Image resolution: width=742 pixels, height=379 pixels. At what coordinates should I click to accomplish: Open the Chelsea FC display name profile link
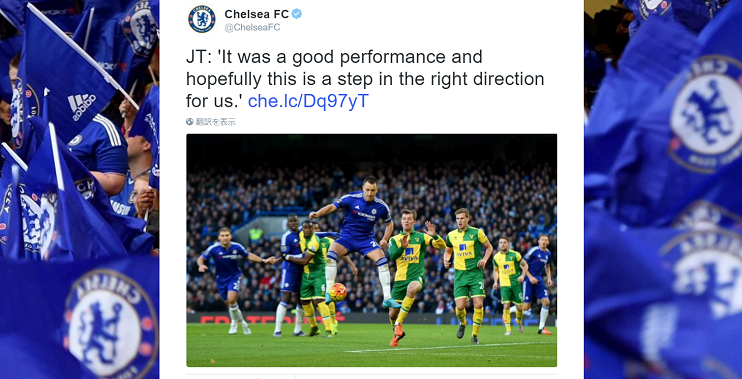[x=256, y=14]
